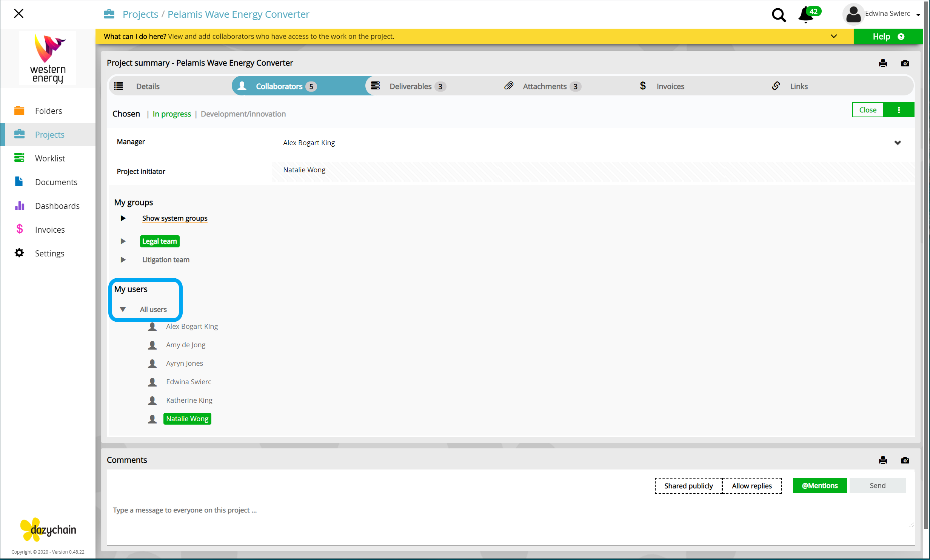Click the Attachments paperclip icon
This screenshot has width=930, height=560.
[x=509, y=86]
